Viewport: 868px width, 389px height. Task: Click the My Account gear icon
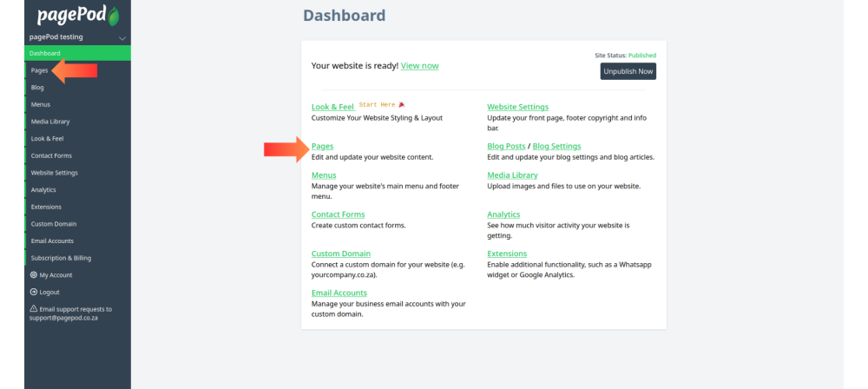coord(33,275)
